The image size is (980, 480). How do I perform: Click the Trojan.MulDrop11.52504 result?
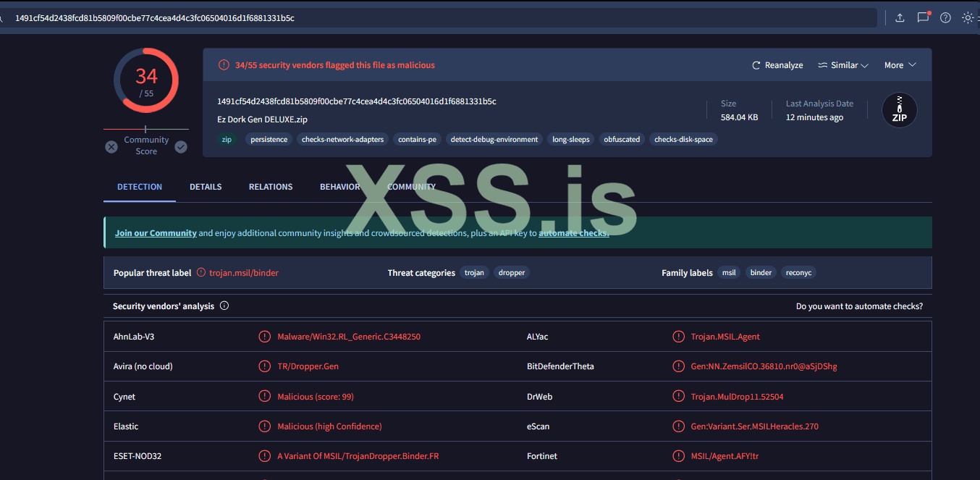click(737, 397)
